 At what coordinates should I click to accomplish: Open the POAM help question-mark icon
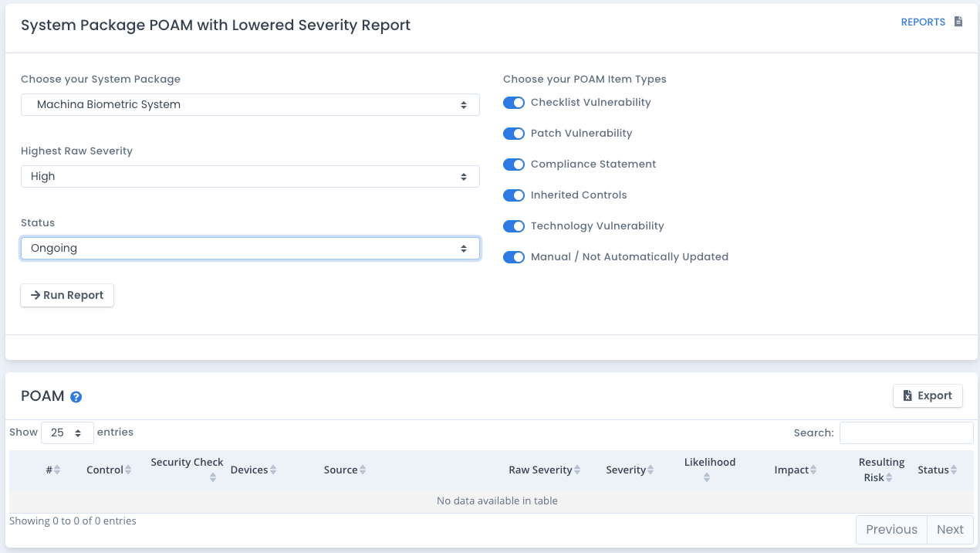click(x=76, y=397)
